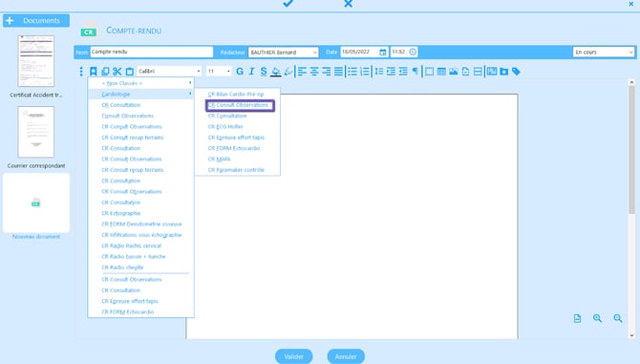
Task: Click the borders icon in the toolbar
Action: click(430, 72)
